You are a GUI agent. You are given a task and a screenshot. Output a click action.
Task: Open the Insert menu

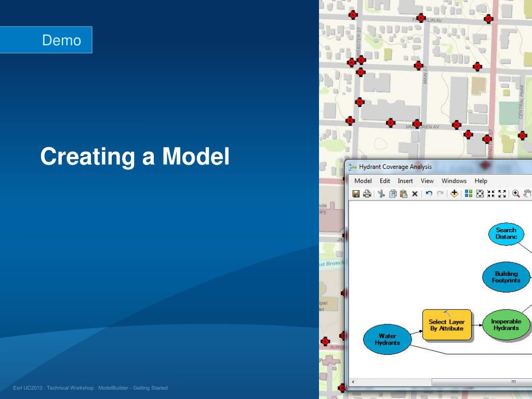coord(405,181)
